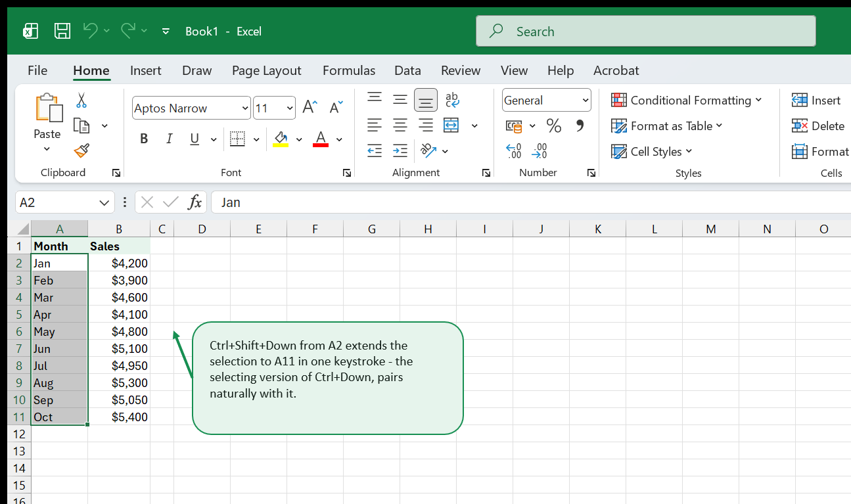Click cell containing $5,400
The width and height of the screenshot is (851, 504).
[119, 417]
